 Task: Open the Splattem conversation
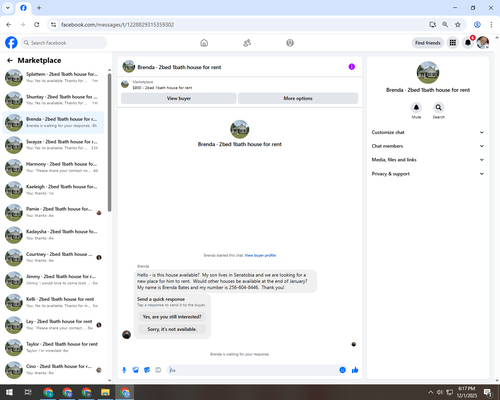click(53, 77)
